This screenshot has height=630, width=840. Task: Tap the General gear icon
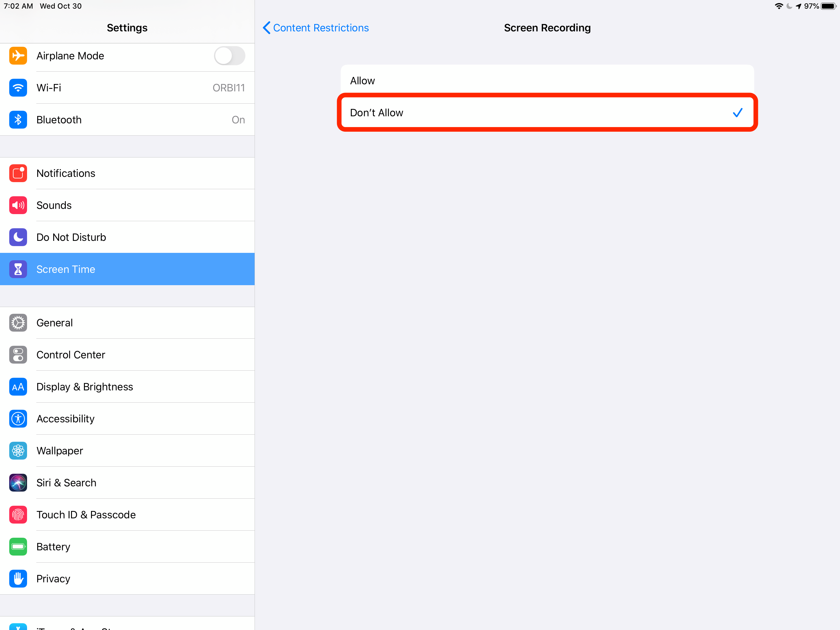tap(18, 323)
